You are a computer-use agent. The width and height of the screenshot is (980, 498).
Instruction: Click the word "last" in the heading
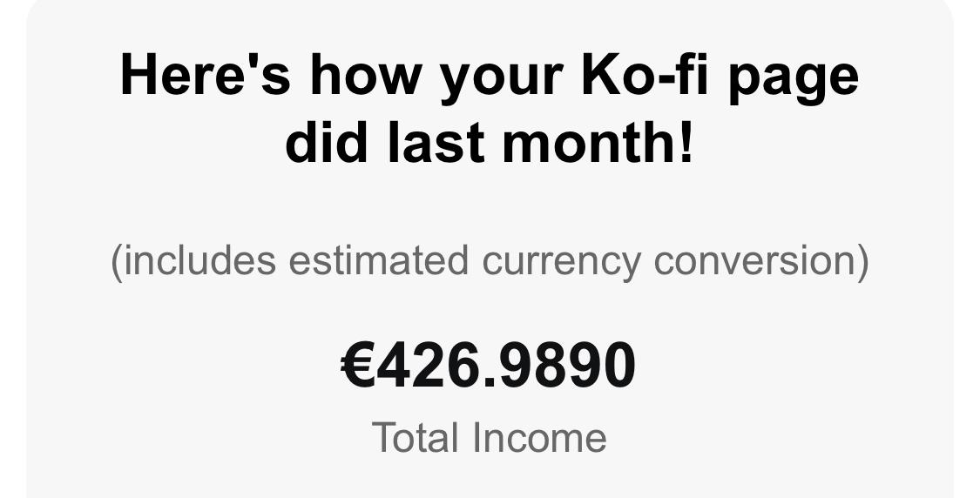(436, 141)
